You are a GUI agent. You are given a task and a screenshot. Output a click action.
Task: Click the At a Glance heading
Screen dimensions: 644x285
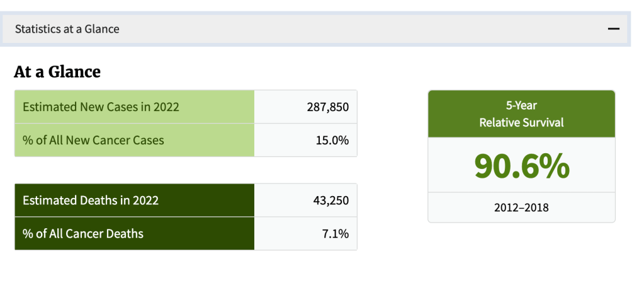click(x=57, y=72)
